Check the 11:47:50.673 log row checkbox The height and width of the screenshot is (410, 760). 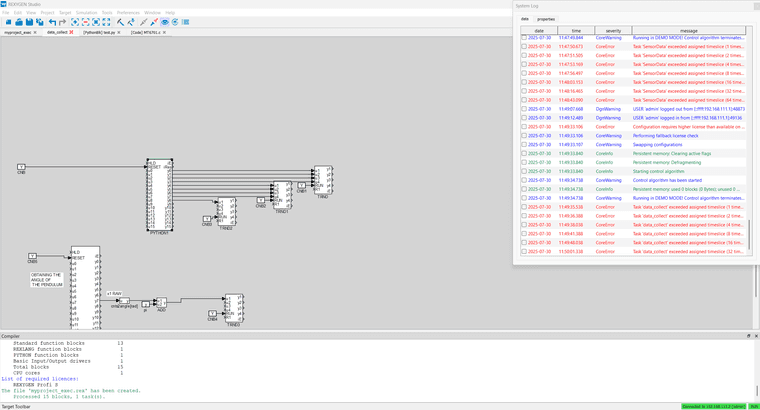[x=524, y=47]
